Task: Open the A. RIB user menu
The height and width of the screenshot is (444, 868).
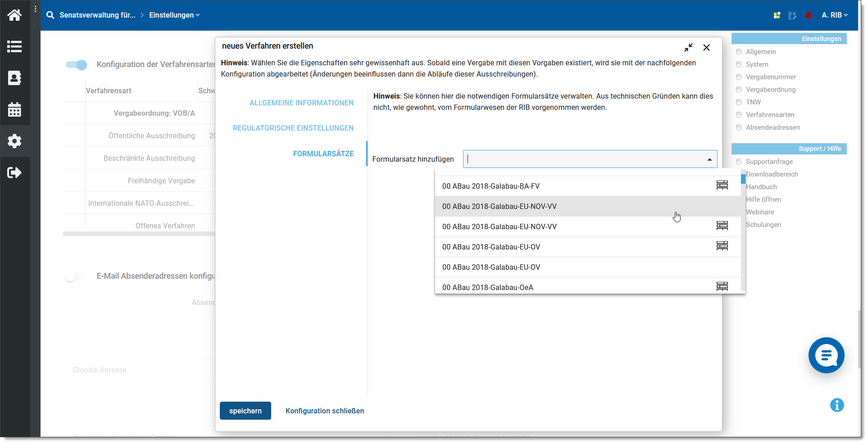Action: coord(834,15)
